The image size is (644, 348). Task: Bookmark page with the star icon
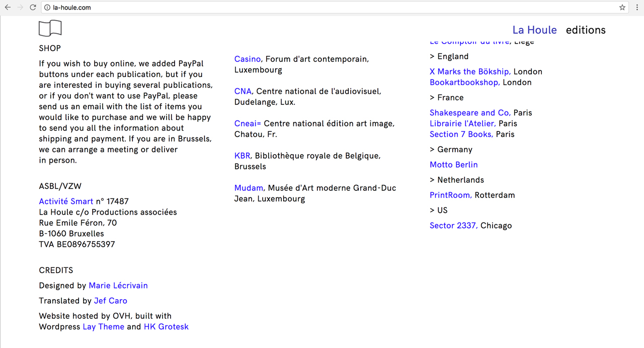(x=622, y=8)
